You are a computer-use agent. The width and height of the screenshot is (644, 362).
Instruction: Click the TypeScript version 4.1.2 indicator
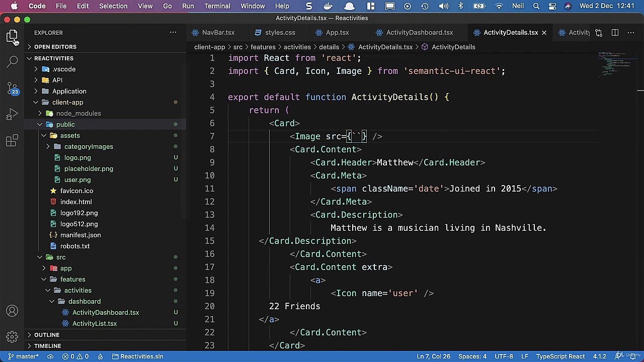click(599, 356)
